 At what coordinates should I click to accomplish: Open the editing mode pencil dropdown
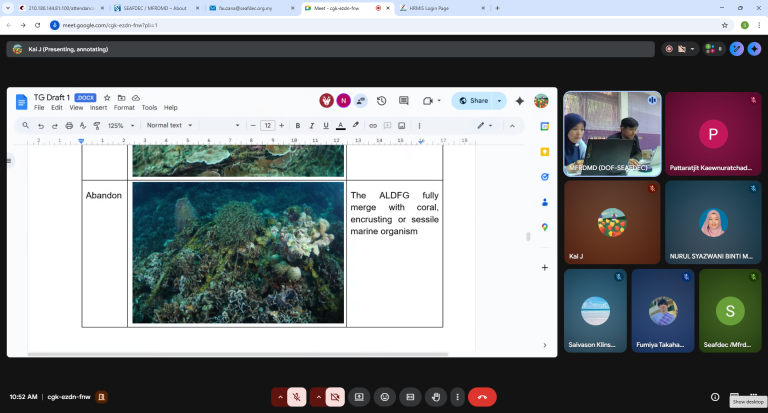(x=484, y=126)
